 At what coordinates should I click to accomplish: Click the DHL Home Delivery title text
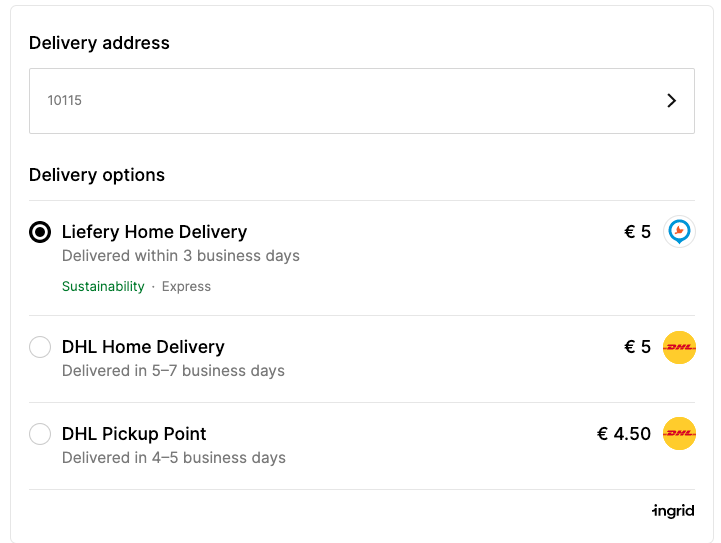(143, 347)
